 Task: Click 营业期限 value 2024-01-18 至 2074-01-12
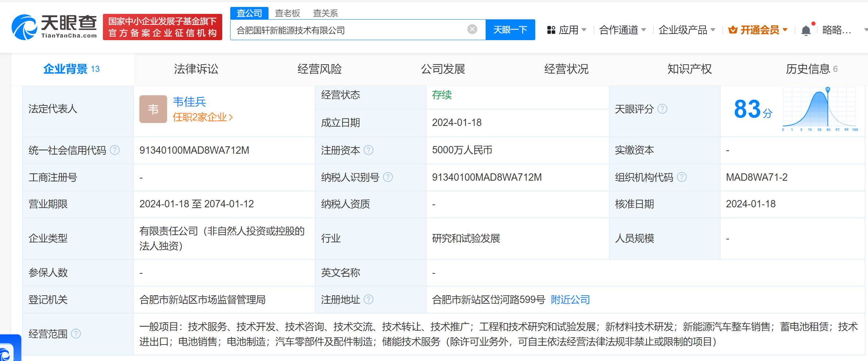(196, 204)
